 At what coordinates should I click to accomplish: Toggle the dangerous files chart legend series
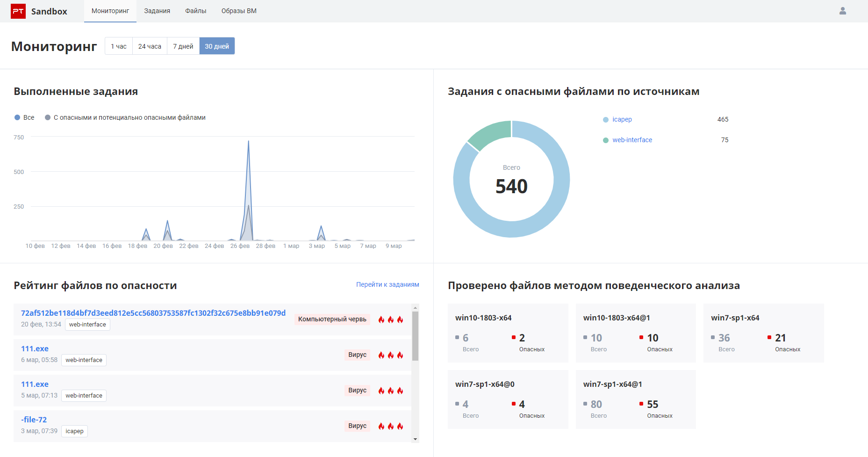[x=125, y=117]
